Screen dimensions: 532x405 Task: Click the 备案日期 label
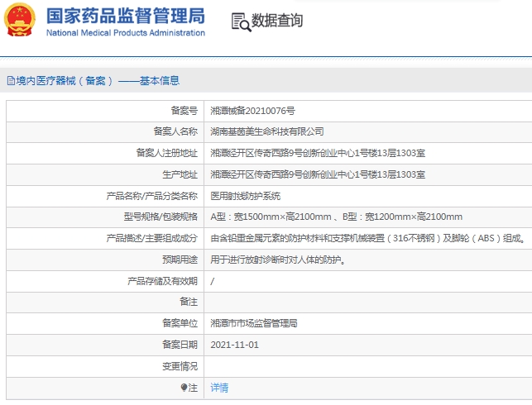pyautogui.click(x=180, y=345)
